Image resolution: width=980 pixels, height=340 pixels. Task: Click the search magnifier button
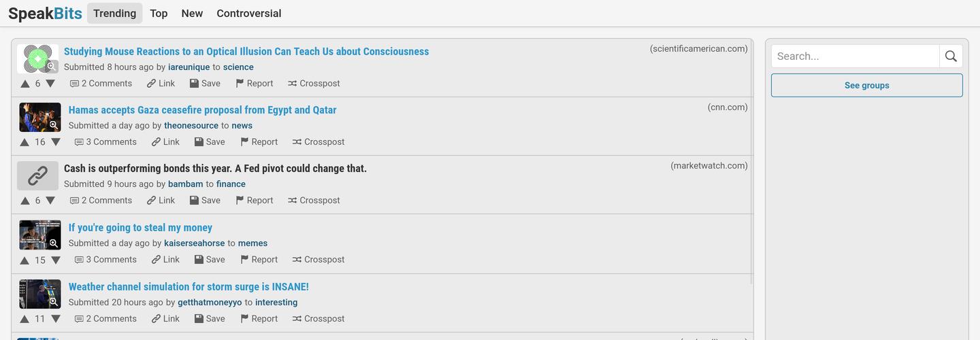coord(951,56)
